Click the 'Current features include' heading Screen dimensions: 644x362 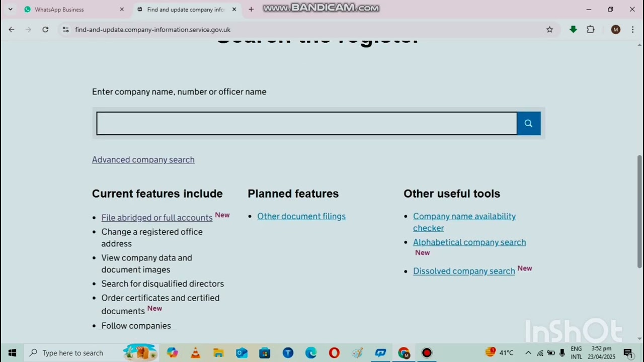[157, 194]
